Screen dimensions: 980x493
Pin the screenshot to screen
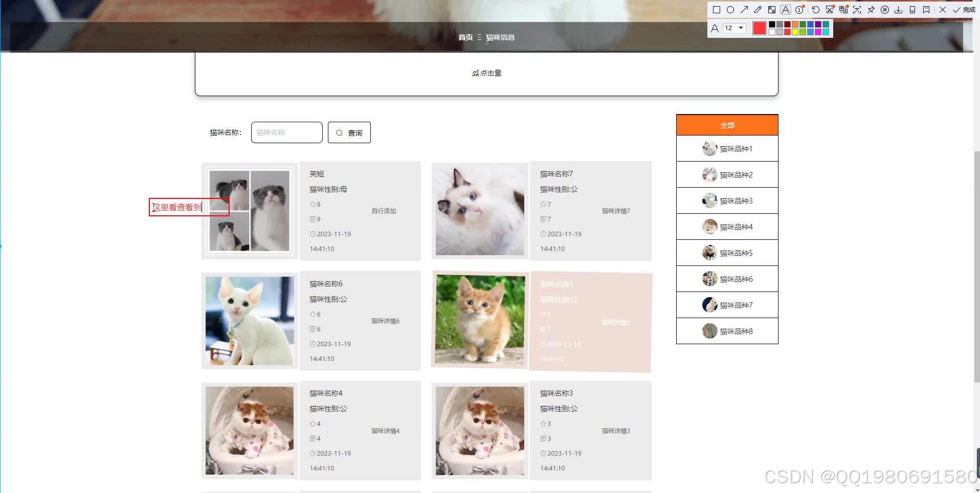[872, 9]
